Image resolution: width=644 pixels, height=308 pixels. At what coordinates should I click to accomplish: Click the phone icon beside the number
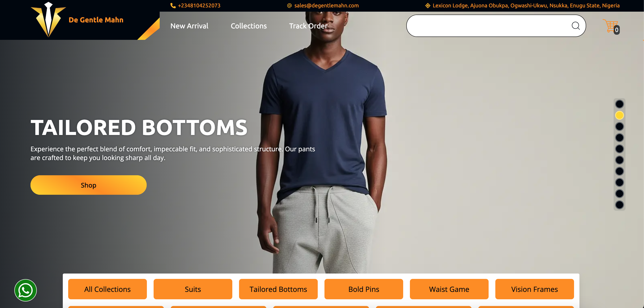point(173,6)
